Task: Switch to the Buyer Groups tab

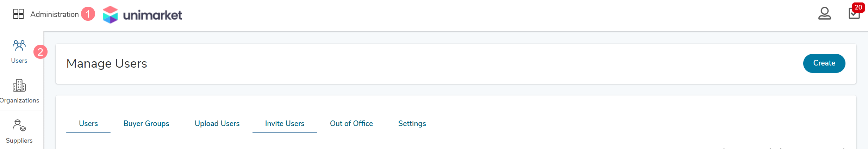Action: click(x=146, y=124)
